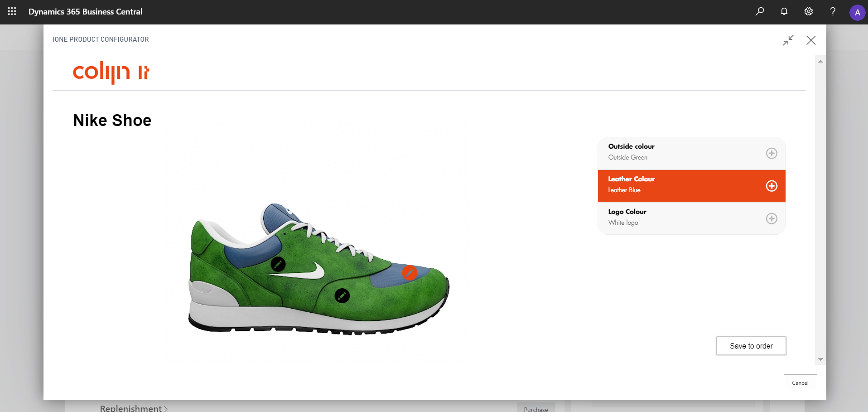Click the Purchase tab in background page
Screen dimensions: 868x412
pos(536,408)
